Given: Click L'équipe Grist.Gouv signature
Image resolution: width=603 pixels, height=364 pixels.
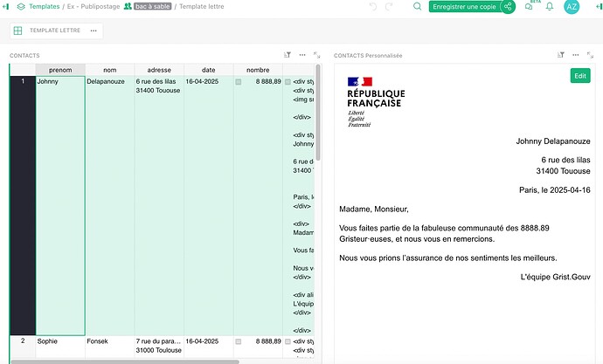Looking at the screenshot, I should click(x=555, y=277).
